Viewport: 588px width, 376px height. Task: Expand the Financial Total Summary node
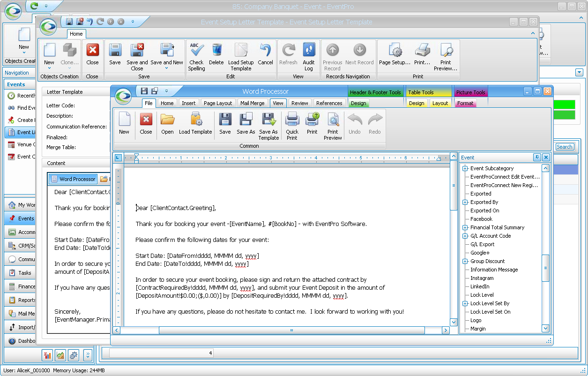click(x=465, y=227)
